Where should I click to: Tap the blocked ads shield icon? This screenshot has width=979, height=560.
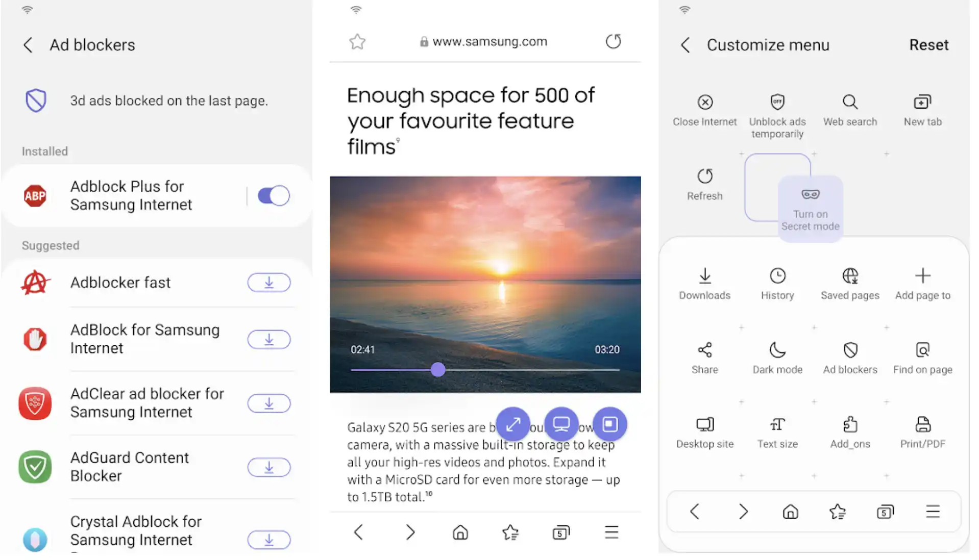click(36, 100)
